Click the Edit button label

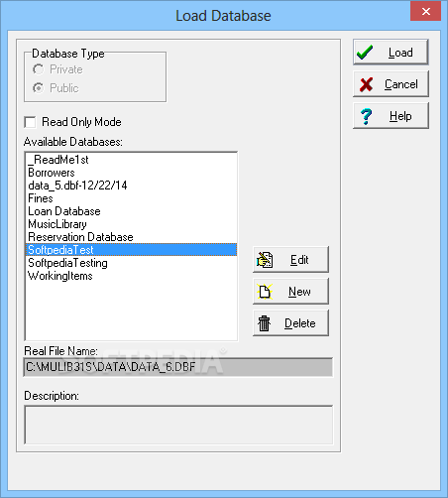(x=299, y=260)
